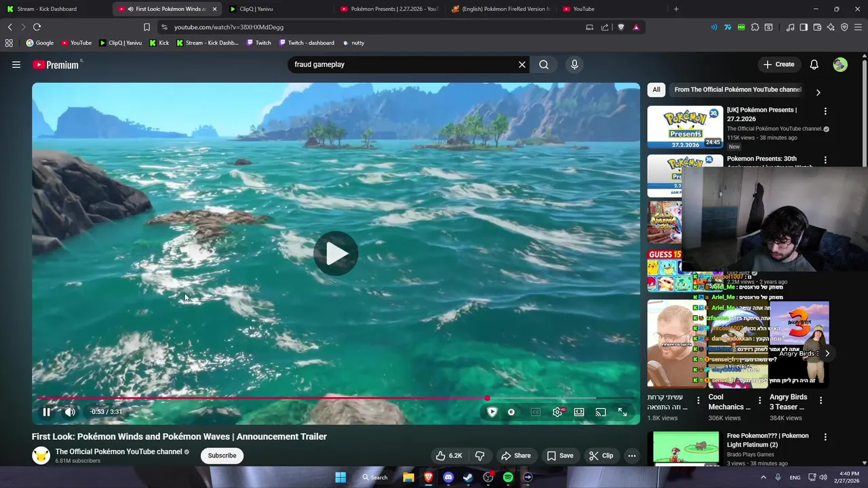Show next Shorts with the shelf arrow
The height and width of the screenshot is (488, 868).
(827, 353)
